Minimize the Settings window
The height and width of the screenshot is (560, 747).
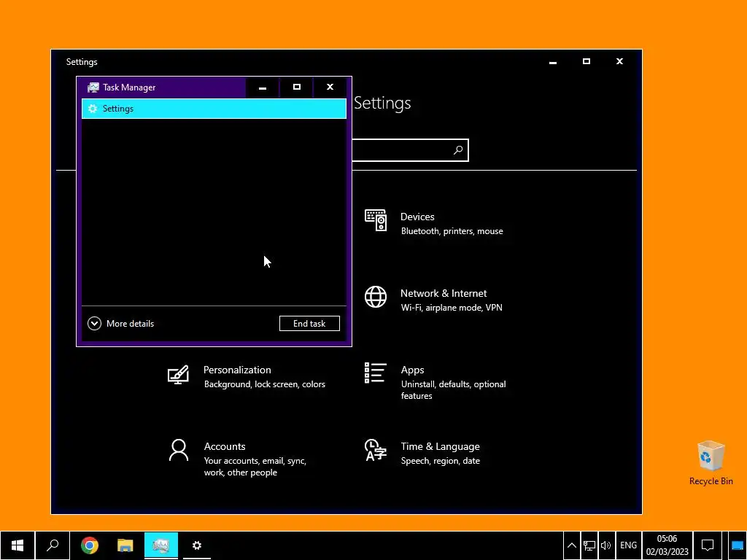coord(553,62)
